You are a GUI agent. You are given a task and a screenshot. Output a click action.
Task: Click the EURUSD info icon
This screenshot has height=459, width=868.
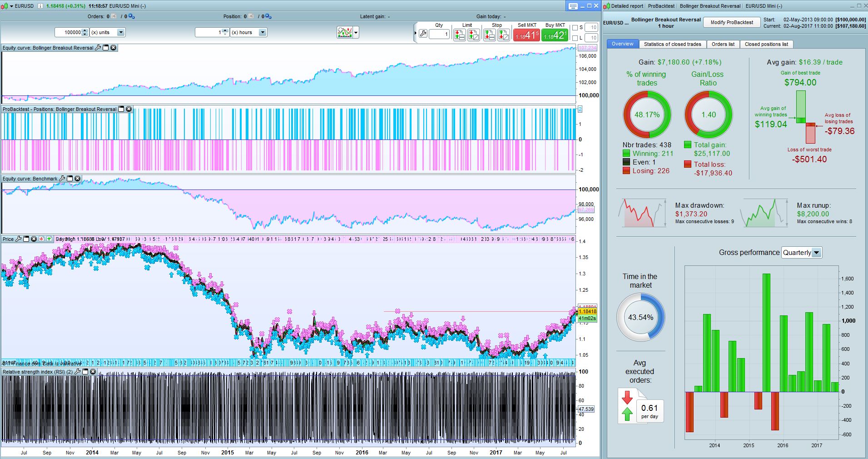click(40, 6)
